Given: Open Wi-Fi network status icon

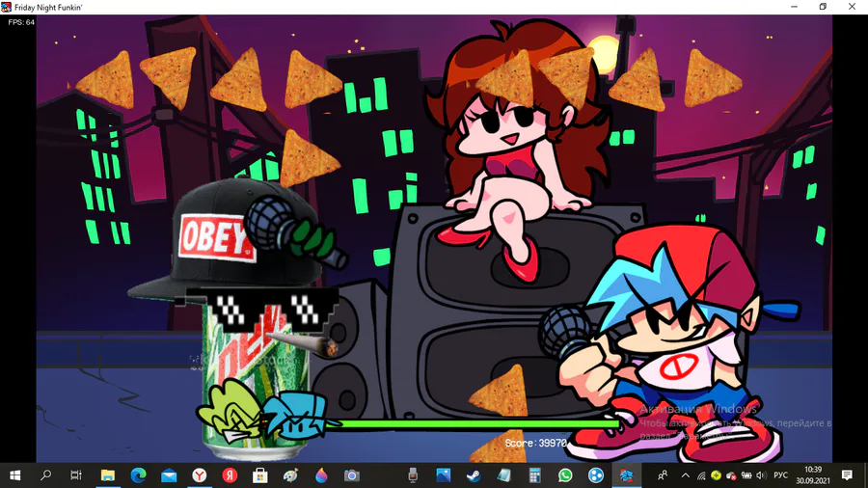Looking at the screenshot, I should [701, 475].
